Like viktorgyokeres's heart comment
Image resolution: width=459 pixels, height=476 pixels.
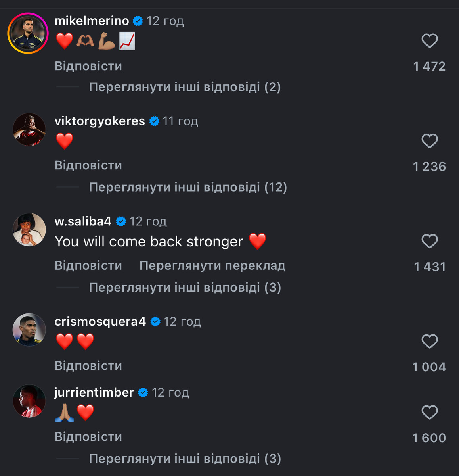[x=429, y=141]
